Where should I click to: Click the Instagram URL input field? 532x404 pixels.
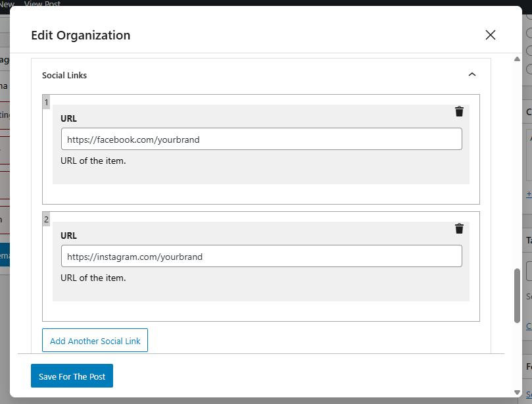tap(261, 256)
